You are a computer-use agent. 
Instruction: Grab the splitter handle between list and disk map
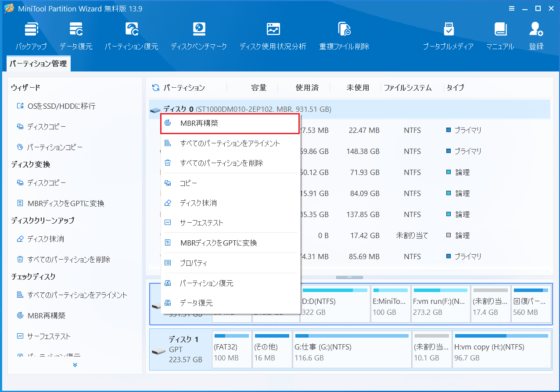(349, 277)
